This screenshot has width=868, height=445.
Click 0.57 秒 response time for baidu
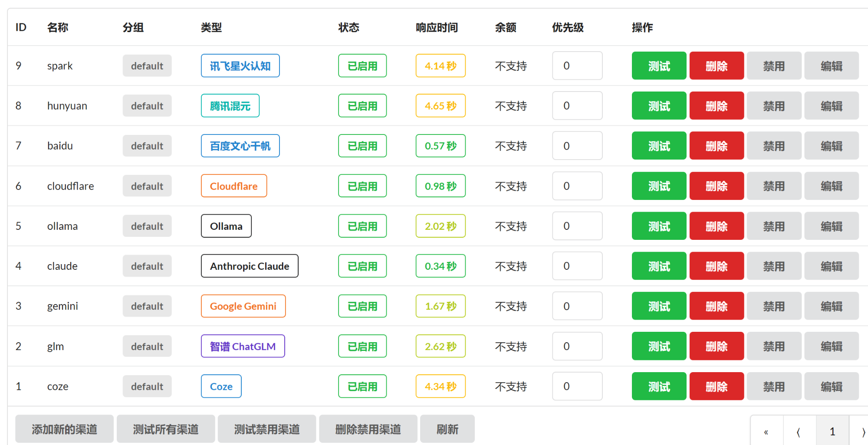point(441,146)
